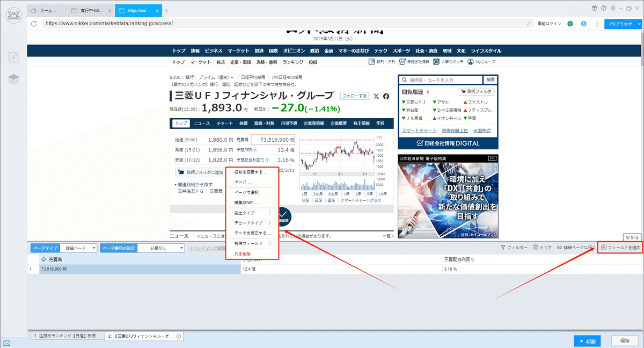Screen dimensions: 644x348
Task: Click 事前ログイン in toolbar
Action: coord(550,24)
